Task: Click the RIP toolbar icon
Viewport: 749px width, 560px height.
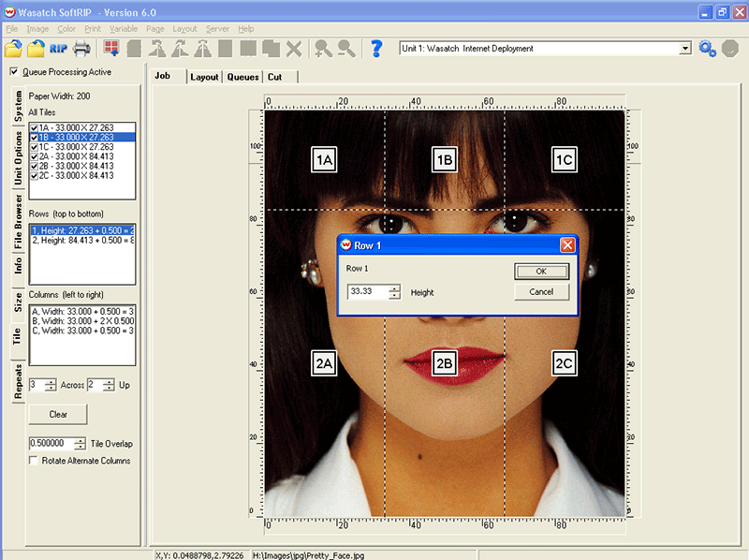Action: click(x=60, y=48)
